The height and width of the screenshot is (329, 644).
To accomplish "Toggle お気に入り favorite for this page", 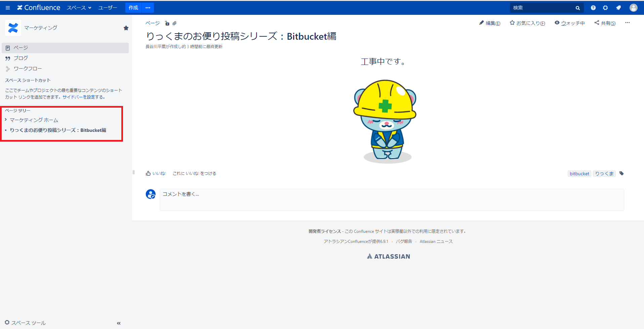I will [x=527, y=23].
